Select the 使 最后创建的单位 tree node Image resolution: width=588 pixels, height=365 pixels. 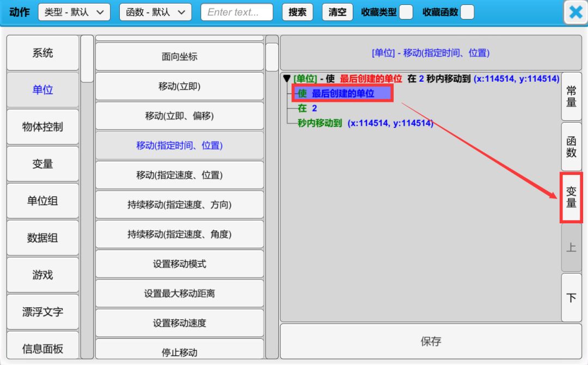342,94
